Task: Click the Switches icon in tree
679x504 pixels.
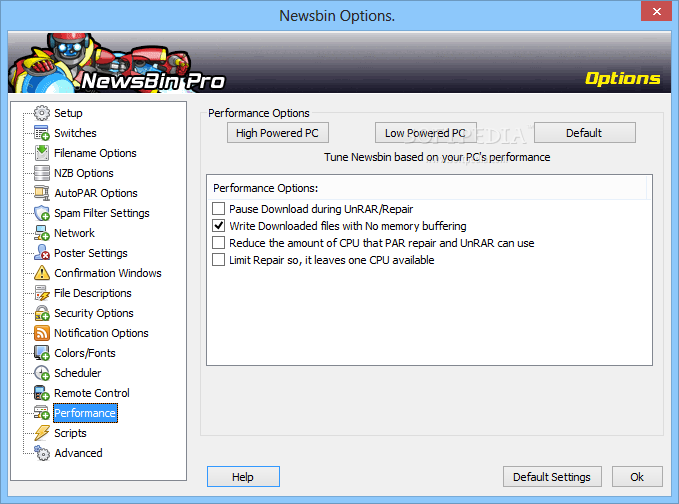Action: point(42,133)
